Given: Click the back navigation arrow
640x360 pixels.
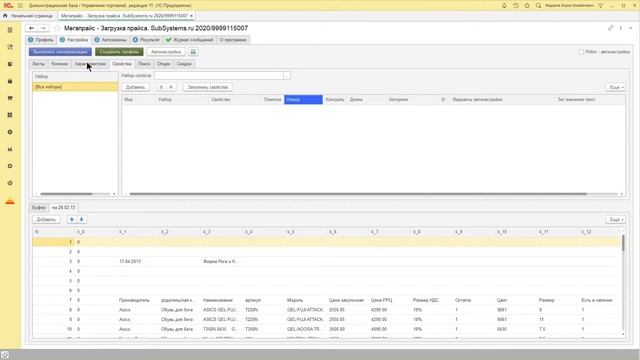Looking at the screenshot, I should [31, 28].
